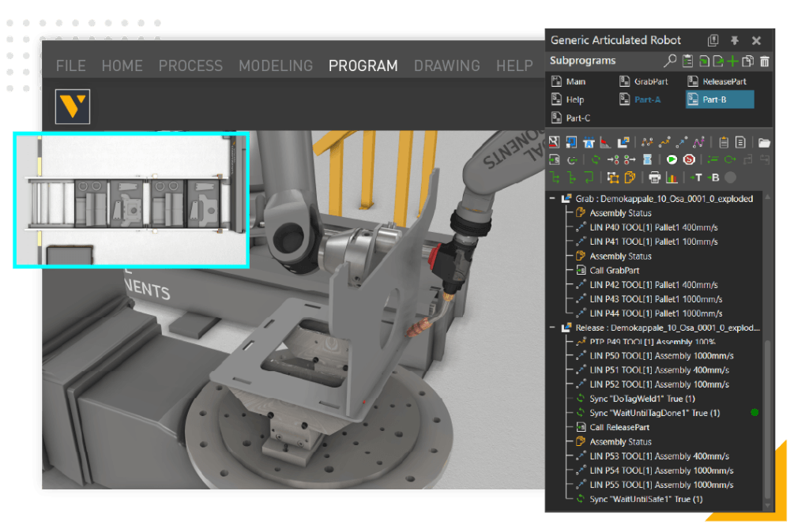Select the 'Call GrabPart' statement
The height and width of the screenshot is (532, 809).
(608, 271)
